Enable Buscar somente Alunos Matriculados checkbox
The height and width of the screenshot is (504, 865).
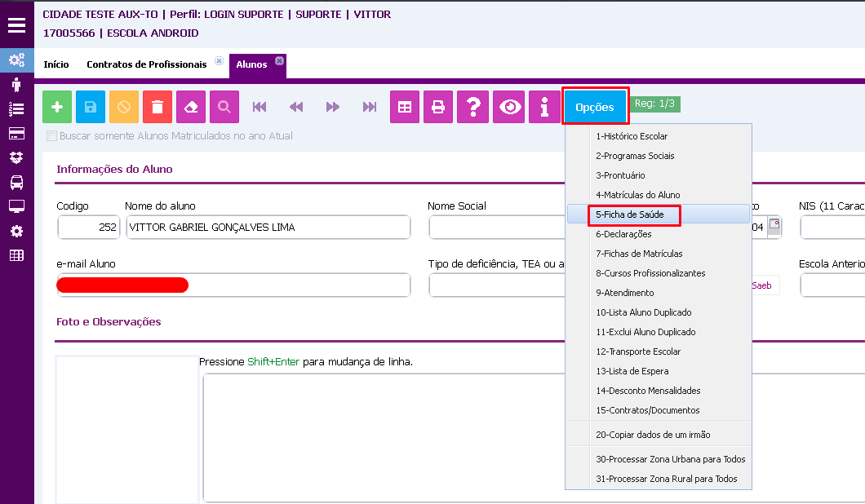(x=52, y=136)
